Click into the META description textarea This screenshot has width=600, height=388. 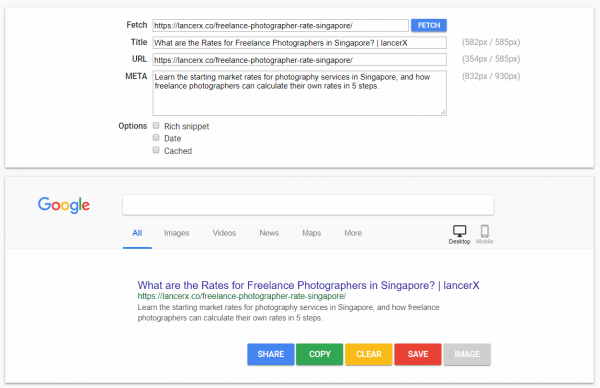click(300, 93)
